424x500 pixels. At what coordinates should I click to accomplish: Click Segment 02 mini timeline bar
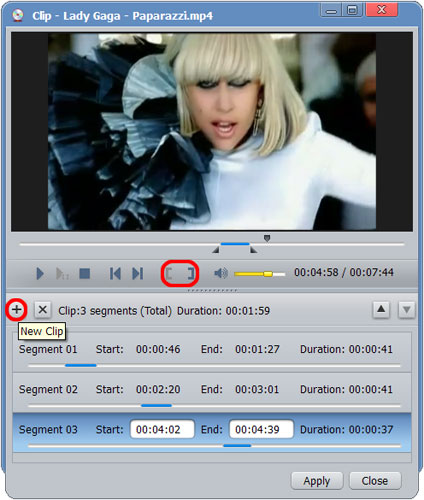pos(214,406)
